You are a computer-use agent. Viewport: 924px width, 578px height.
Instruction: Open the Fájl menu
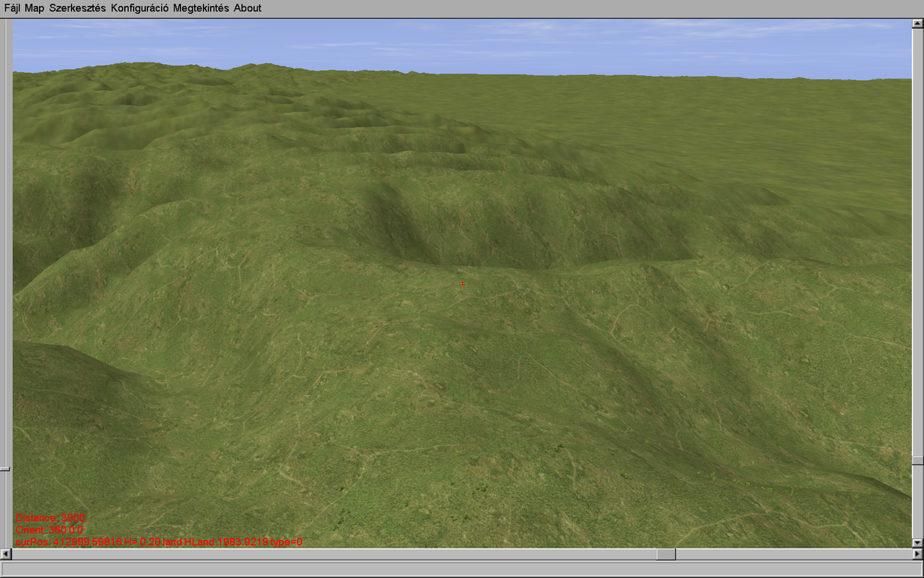point(12,8)
